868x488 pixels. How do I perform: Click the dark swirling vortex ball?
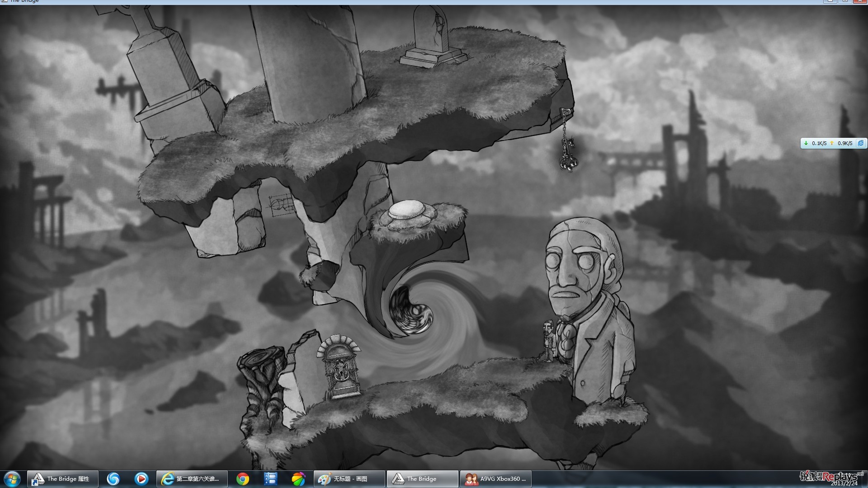tap(410, 311)
